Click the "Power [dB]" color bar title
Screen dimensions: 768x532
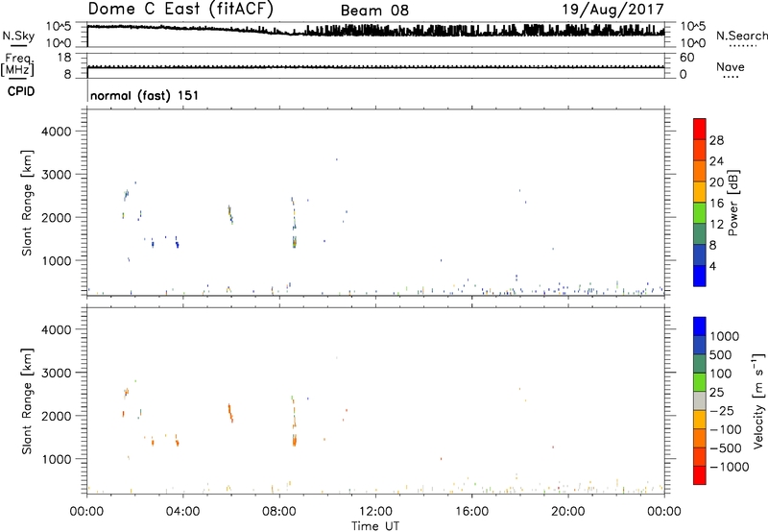pos(732,203)
